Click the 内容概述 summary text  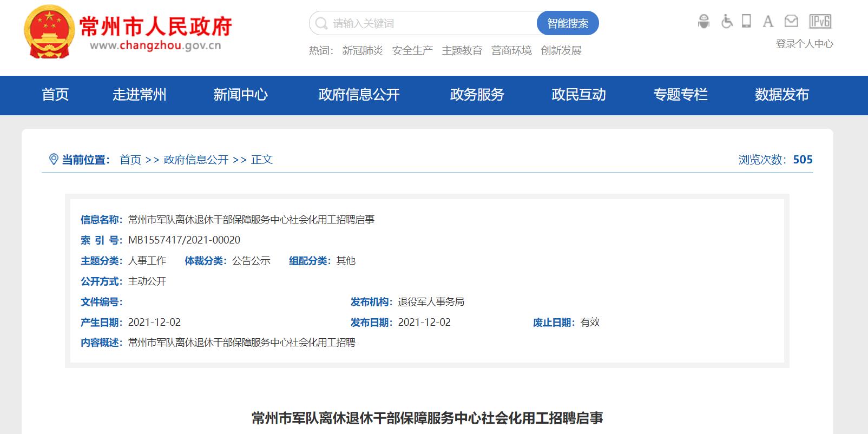click(x=242, y=343)
